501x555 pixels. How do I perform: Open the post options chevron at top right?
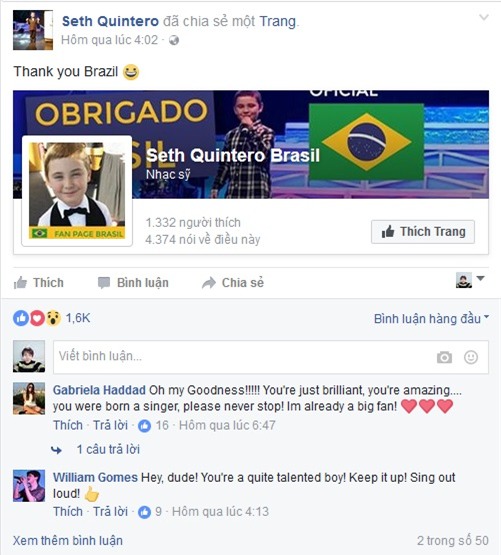tap(483, 17)
